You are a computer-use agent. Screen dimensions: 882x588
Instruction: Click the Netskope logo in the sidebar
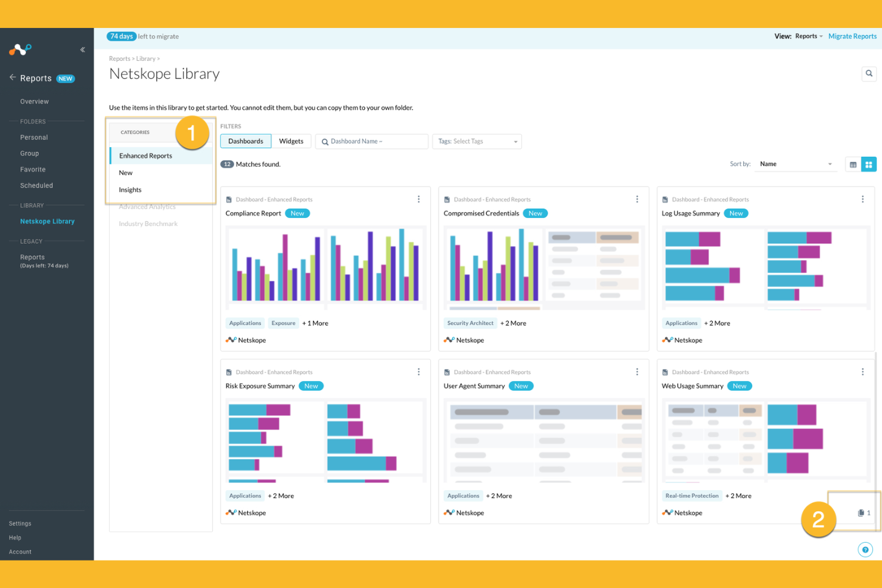click(x=20, y=50)
